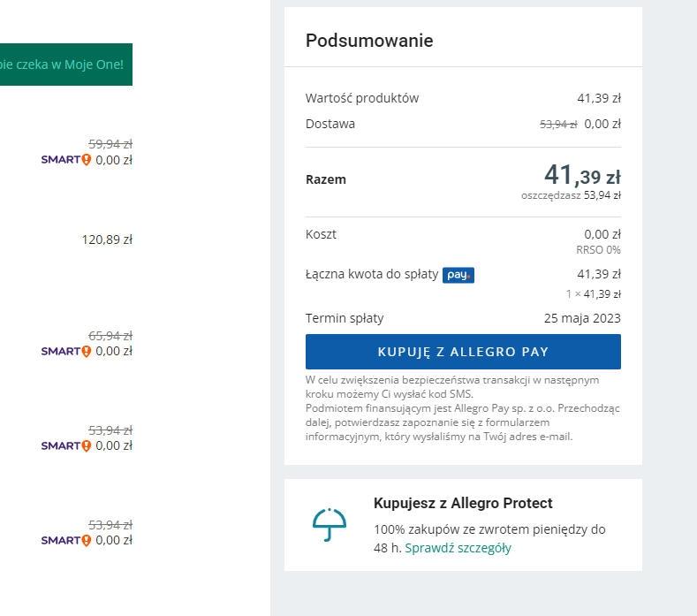Click the Wartość produktów value 41,39 zł

599,98
